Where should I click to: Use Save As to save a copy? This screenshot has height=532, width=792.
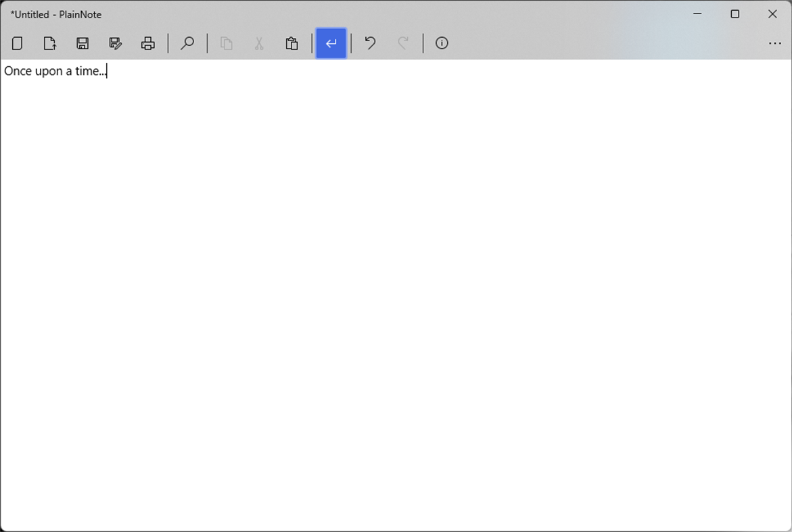pyautogui.click(x=115, y=43)
